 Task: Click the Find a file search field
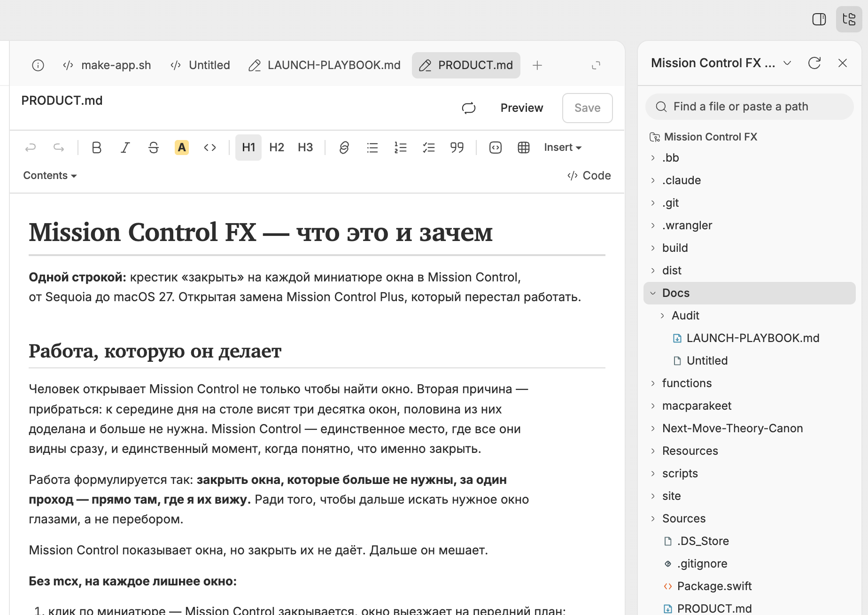(750, 107)
